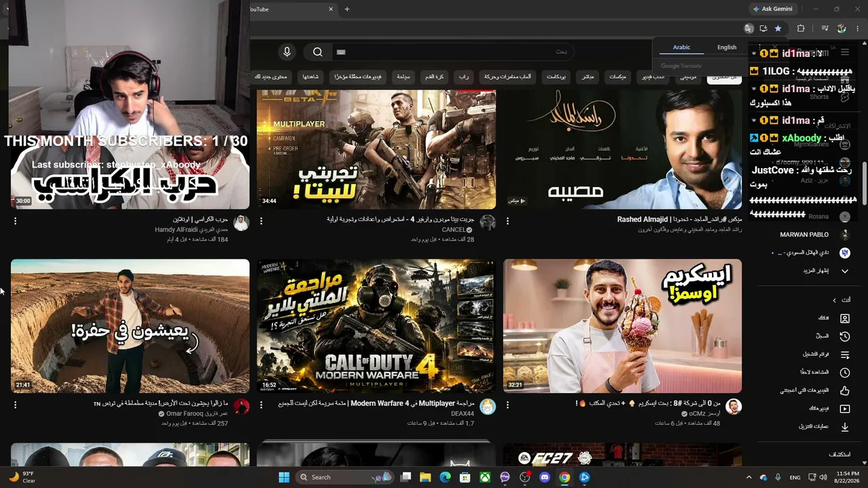Select the راب category chip
The height and width of the screenshot is (488, 868).
tap(464, 77)
